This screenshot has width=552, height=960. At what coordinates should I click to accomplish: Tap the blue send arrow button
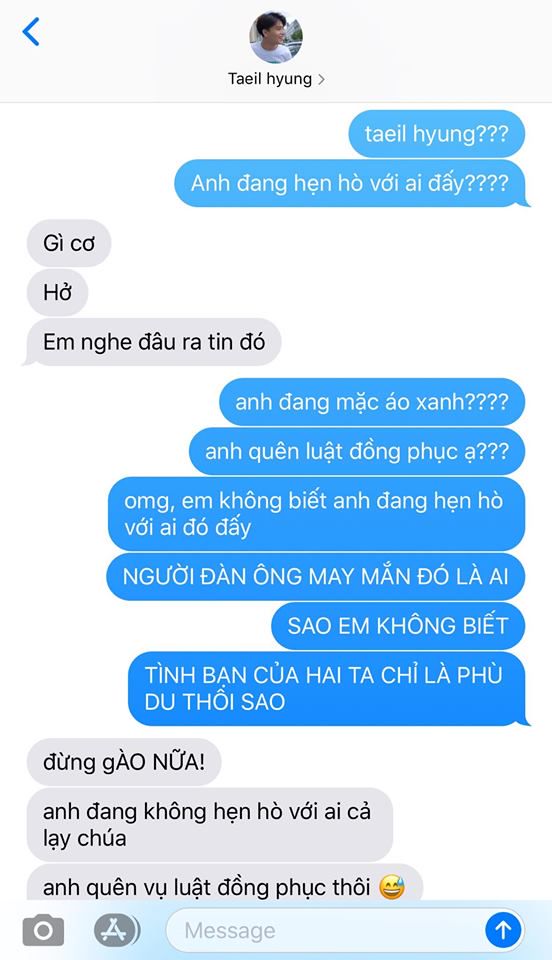pos(503,931)
